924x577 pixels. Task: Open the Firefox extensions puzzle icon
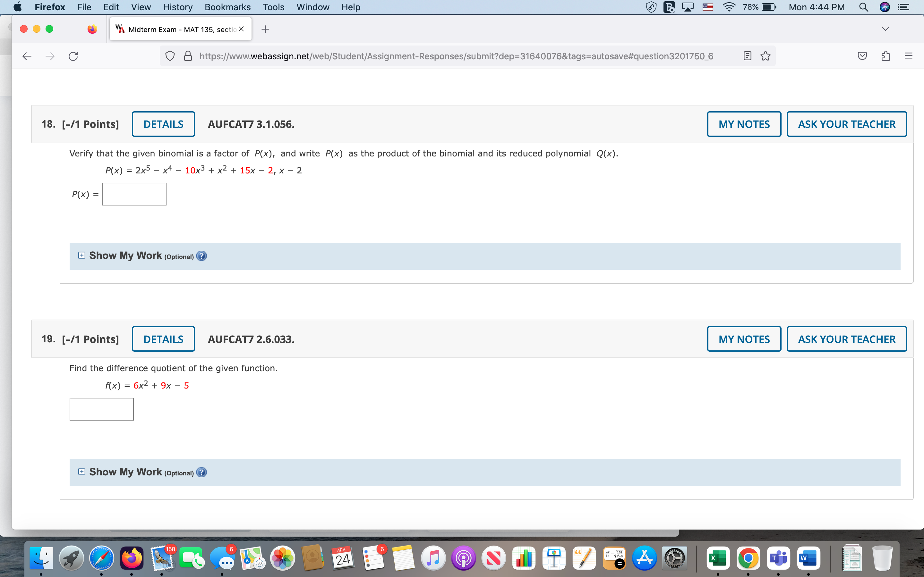886,56
